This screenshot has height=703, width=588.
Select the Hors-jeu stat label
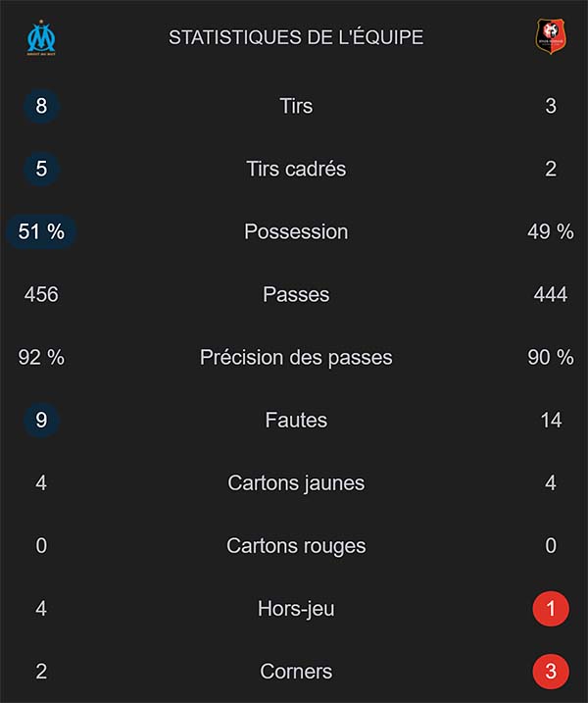click(296, 609)
